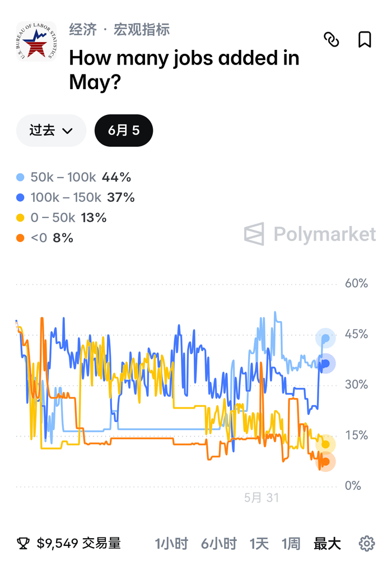
Task: Click the 50k–100k endpoint dot on the chart
Action: [x=325, y=338]
